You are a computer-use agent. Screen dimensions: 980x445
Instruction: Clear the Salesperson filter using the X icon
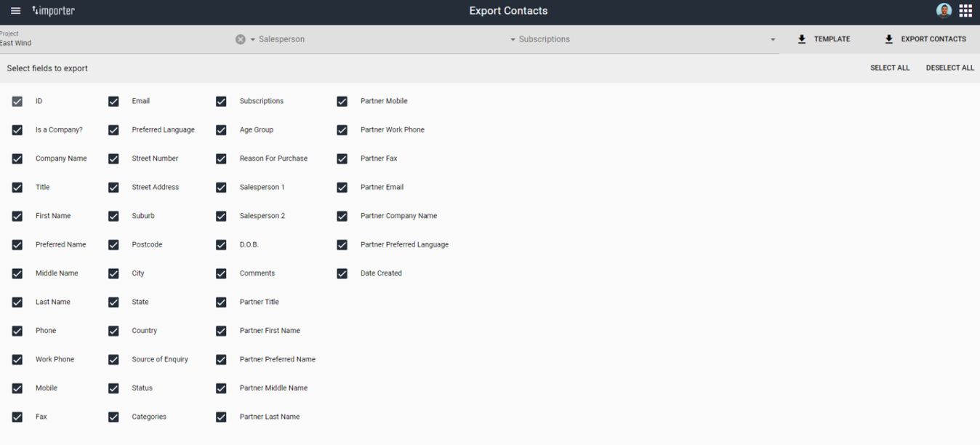click(241, 39)
